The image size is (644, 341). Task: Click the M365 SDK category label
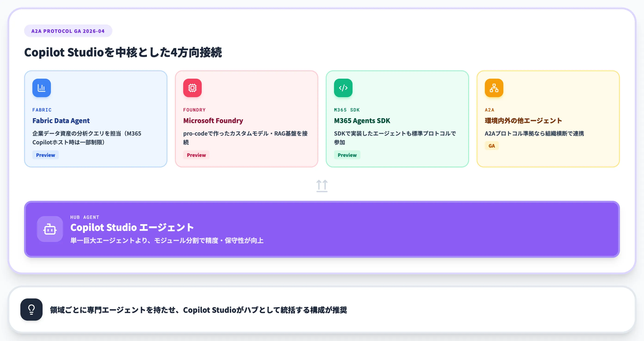(347, 110)
